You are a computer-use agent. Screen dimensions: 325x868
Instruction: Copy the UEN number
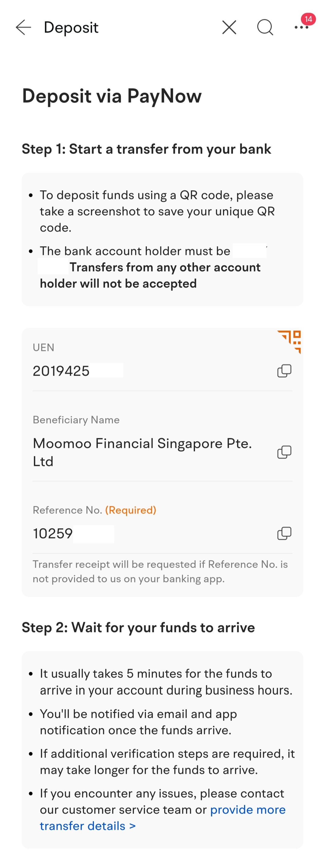284,371
